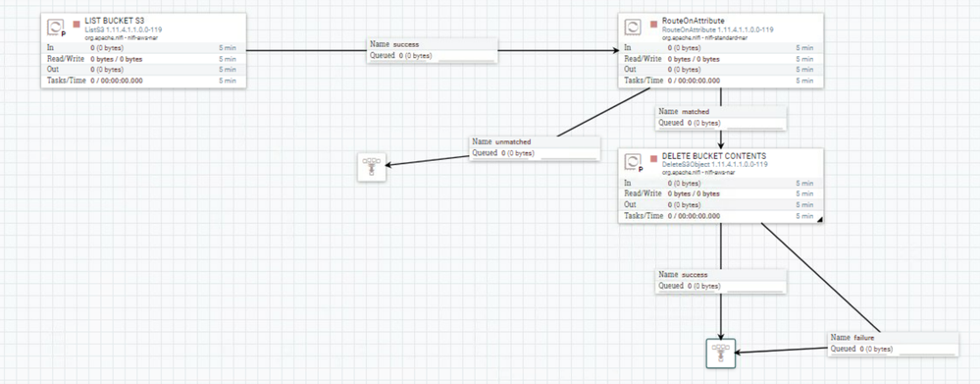This screenshot has height=384, width=980.
Task: Click the LIST BUCKET S3 title
Action: [115, 22]
